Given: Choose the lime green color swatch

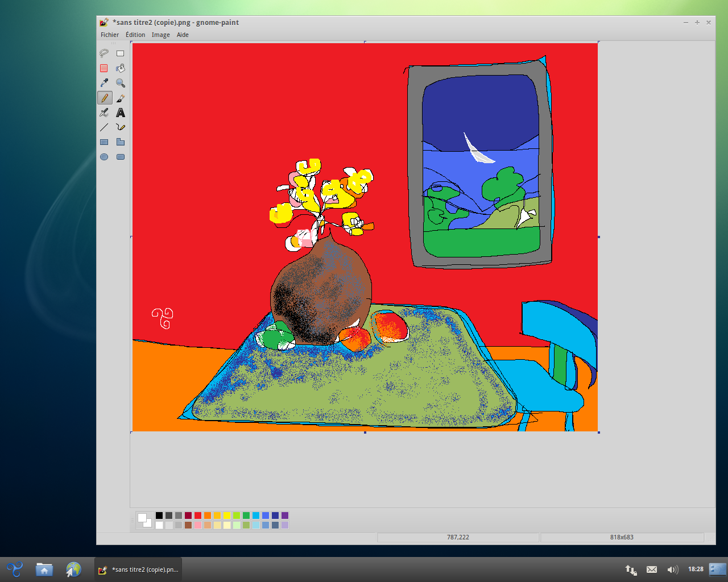Looking at the screenshot, I should click(237, 516).
